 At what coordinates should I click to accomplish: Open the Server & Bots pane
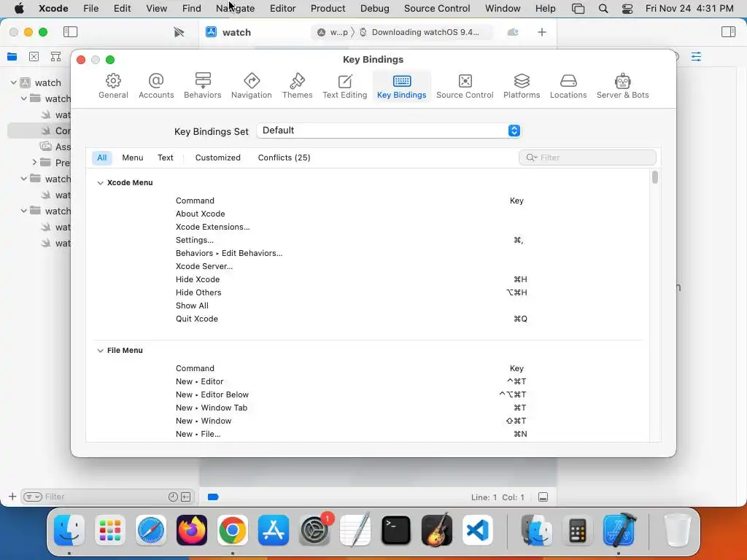[x=622, y=86]
